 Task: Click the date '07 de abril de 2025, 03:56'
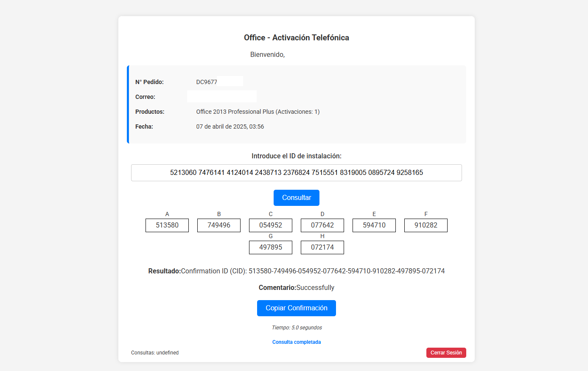230,126
